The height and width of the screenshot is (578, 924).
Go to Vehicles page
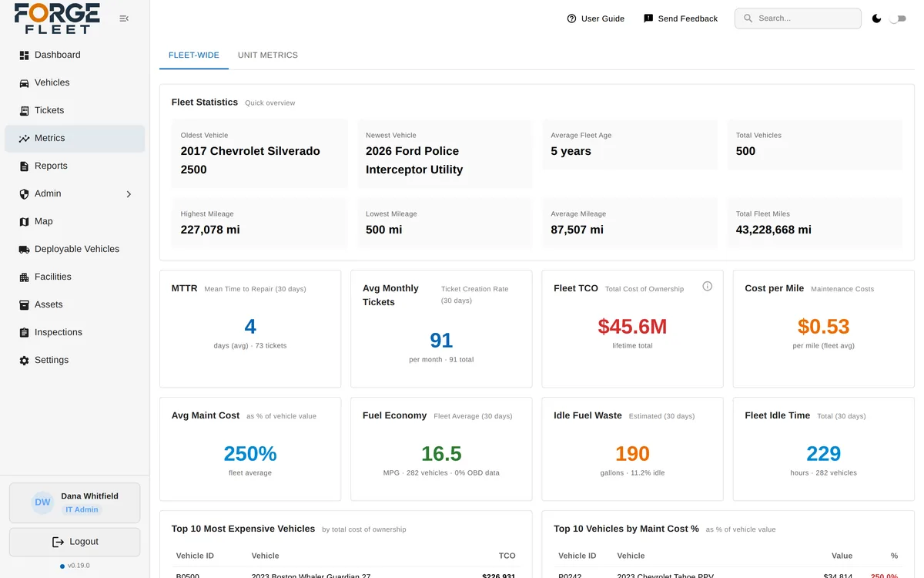click(75, 83)
